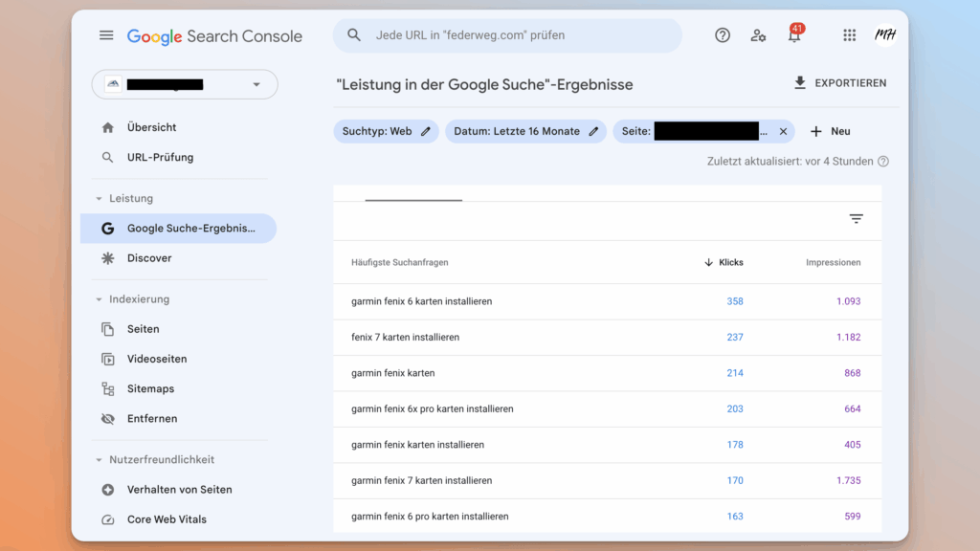Select query 'fenix 7 karten installieren'
Screen dimensions: 980x551
click(x=405, y=338)
